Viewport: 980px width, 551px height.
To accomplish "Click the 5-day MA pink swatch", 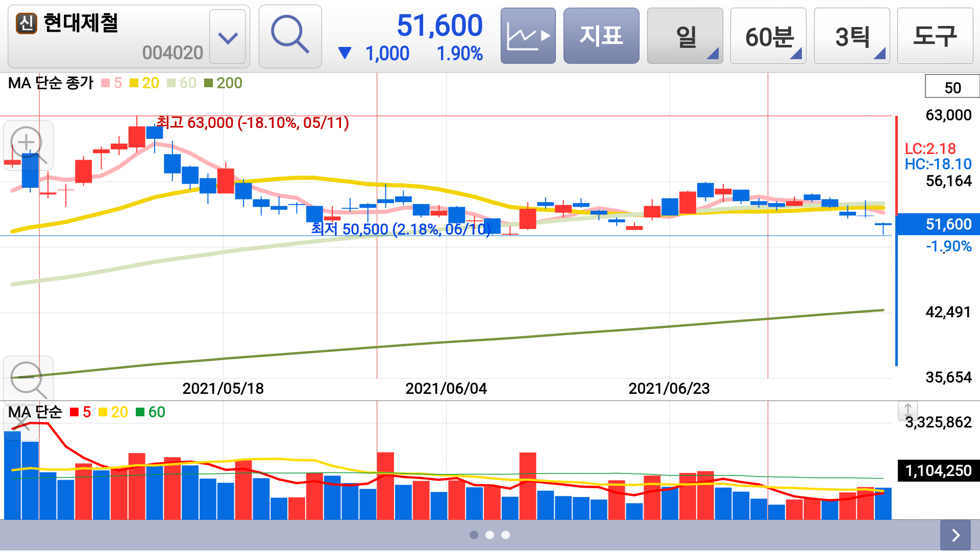I will pyautogui.click(x=106, y=83).
